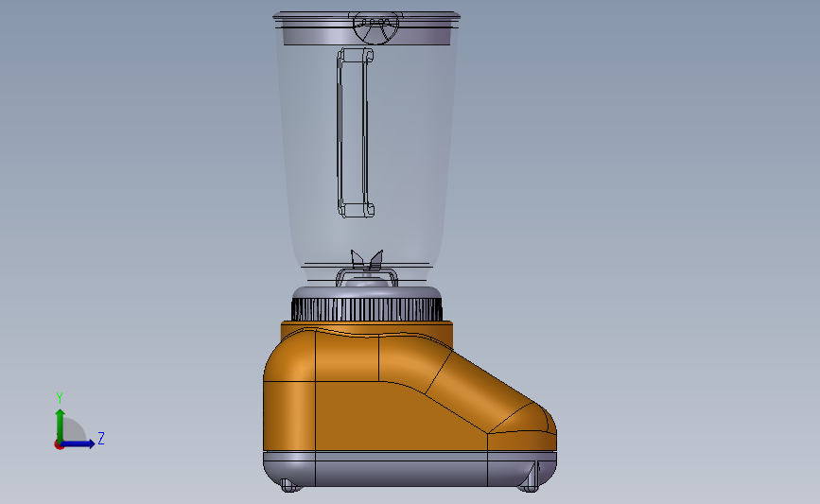Select the right foot under the base

pos(530,478)
